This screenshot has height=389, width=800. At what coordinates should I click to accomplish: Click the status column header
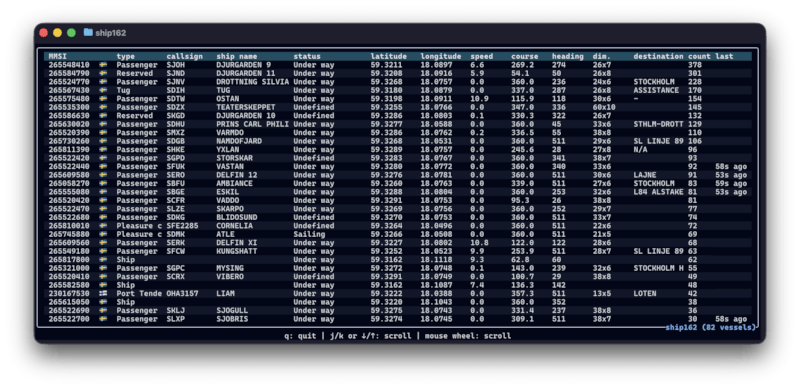[x=307, y=56]
